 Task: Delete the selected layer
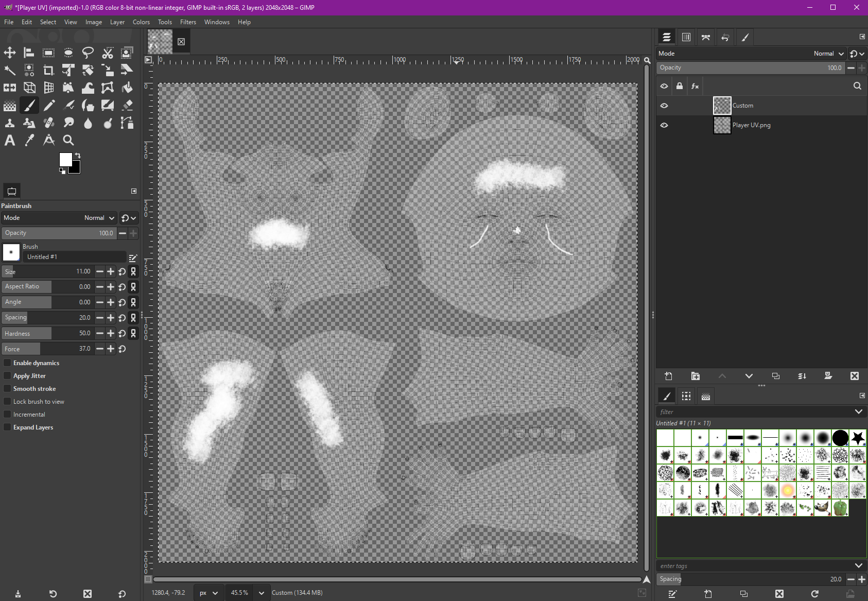click(x=854, y=376)
